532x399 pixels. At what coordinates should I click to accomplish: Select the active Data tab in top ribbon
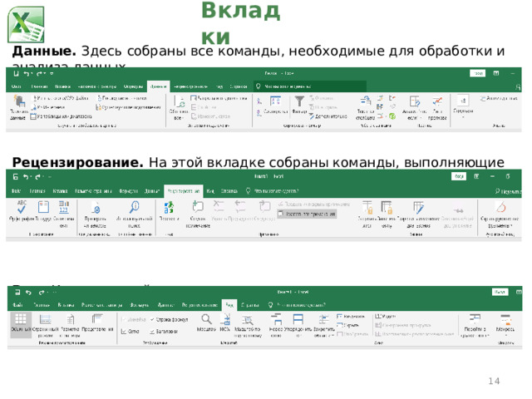[x=159, y=86]
